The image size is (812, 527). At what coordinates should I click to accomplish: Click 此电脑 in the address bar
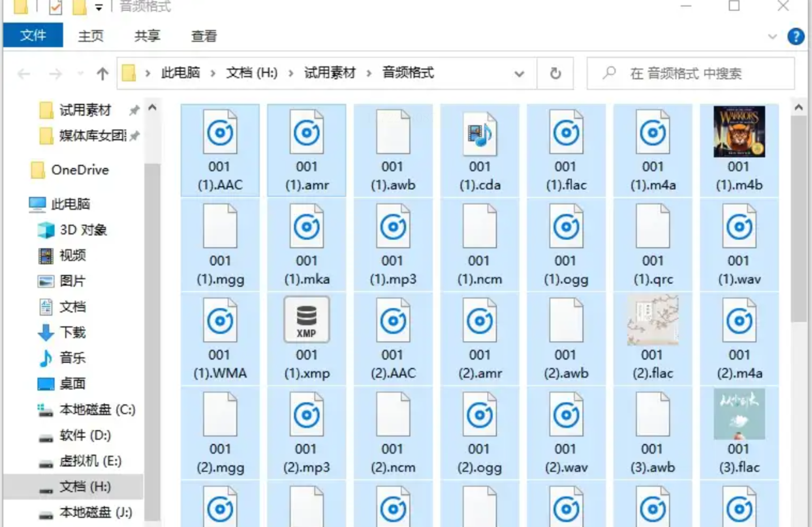coord(181,73)
